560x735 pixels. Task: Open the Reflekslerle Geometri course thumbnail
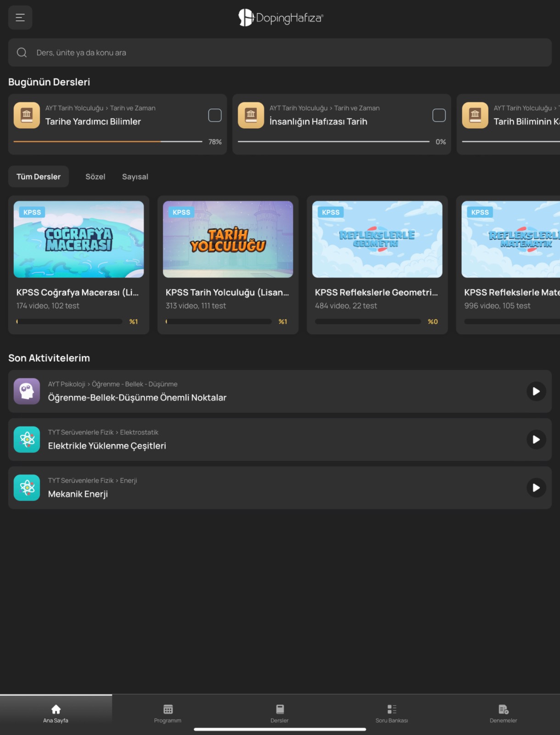click(x=377, y=239)
